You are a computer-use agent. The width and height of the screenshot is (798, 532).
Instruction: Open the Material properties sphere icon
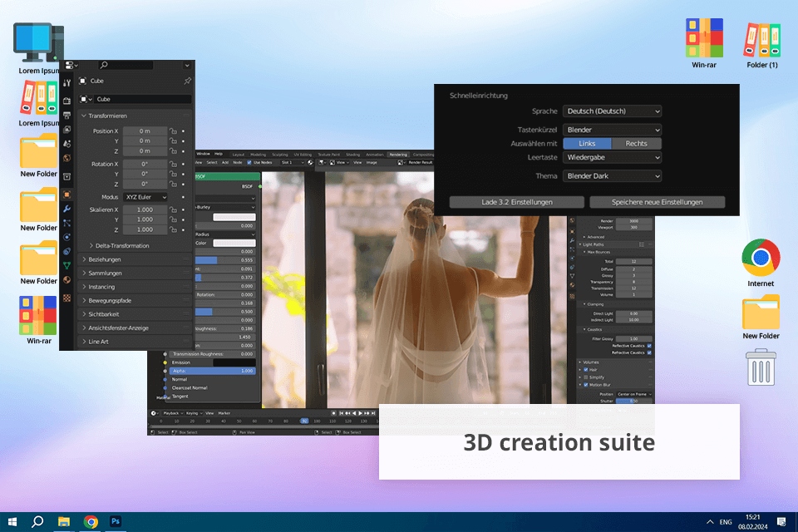click(66, 280)
